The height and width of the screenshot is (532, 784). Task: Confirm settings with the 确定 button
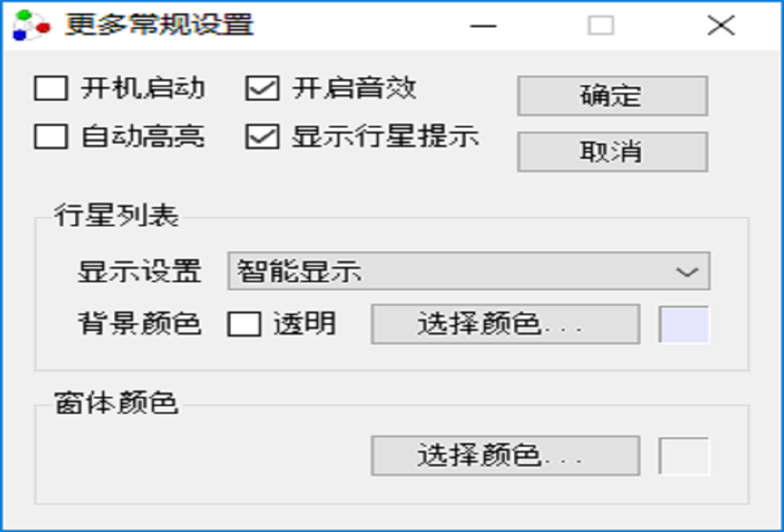(612, 95)
